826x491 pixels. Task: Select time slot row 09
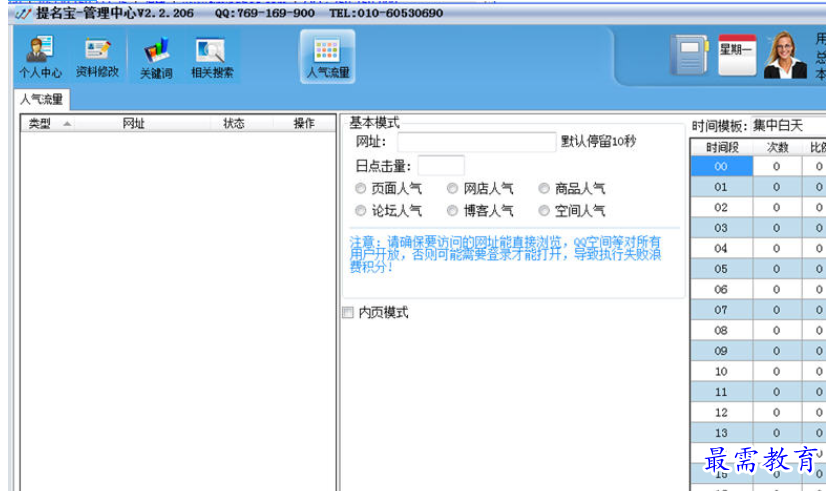[x=721, y=351]
